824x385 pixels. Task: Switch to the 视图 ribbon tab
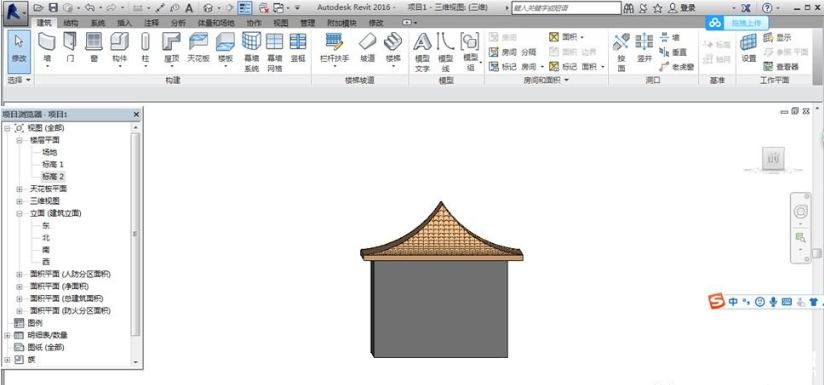tap(281, 23)
